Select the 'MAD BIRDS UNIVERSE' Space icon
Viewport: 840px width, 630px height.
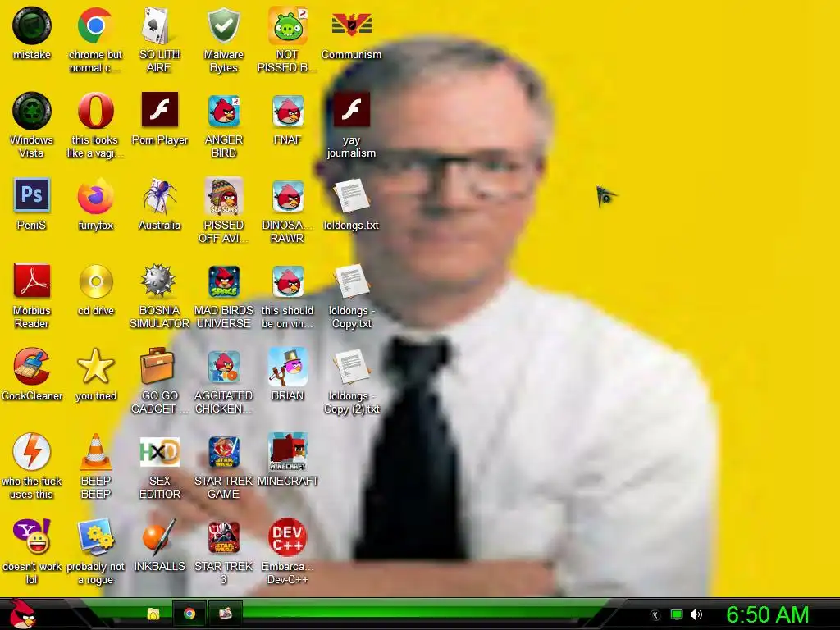223,281
